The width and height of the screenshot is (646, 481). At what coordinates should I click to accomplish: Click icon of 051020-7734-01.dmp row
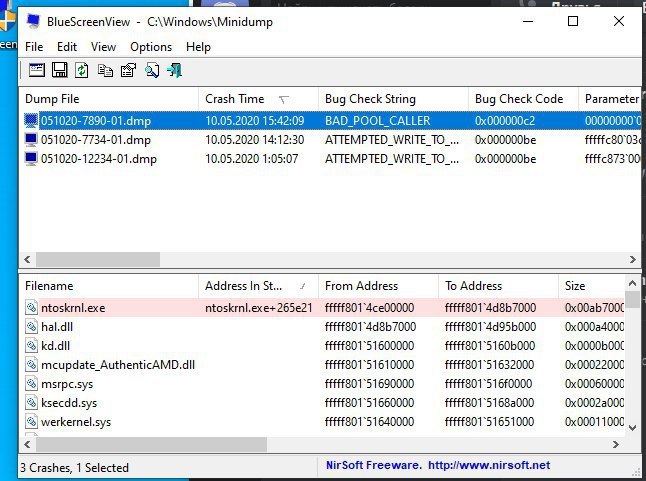[31, 140]
